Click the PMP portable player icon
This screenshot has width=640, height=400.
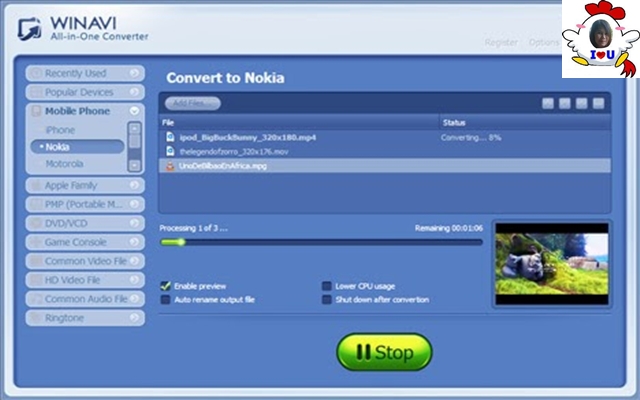(x=36, y=204)
